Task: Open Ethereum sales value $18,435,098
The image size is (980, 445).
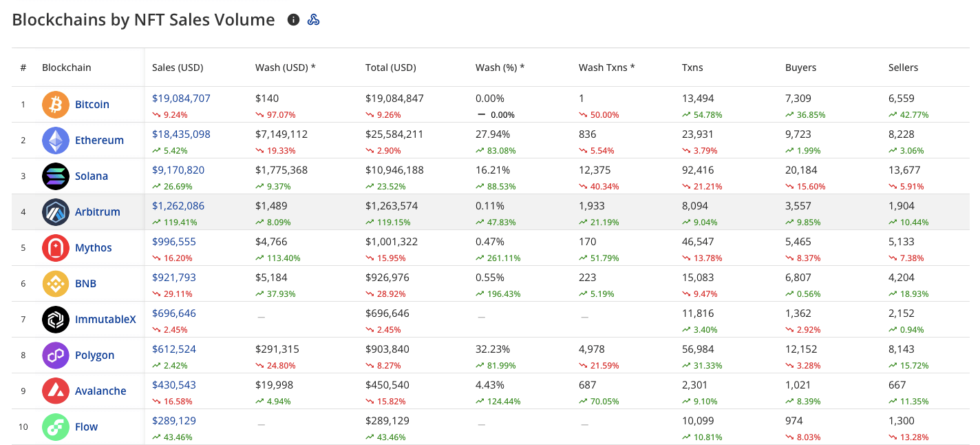Action: pyautogui.click(x=181, y=134)
